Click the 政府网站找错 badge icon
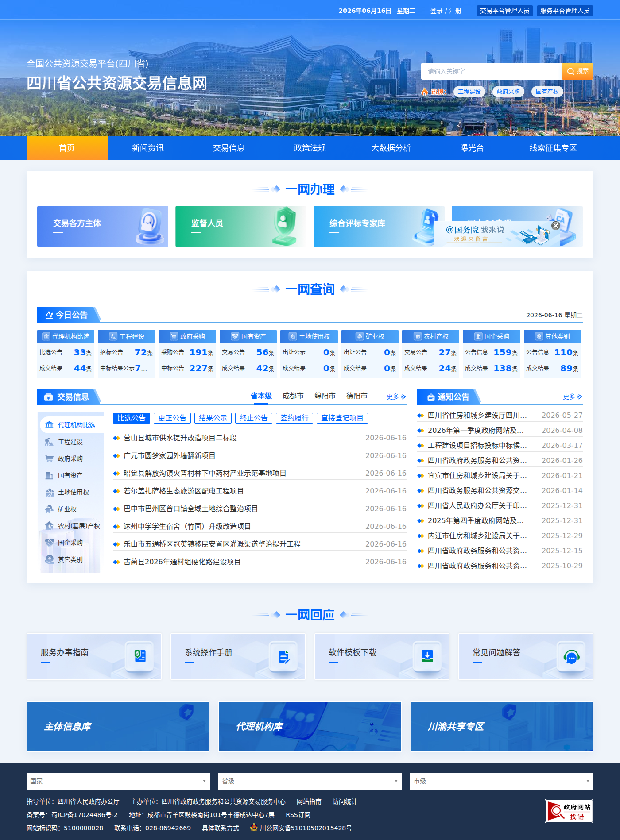The image size is (620, 840). tap(569, 811)
